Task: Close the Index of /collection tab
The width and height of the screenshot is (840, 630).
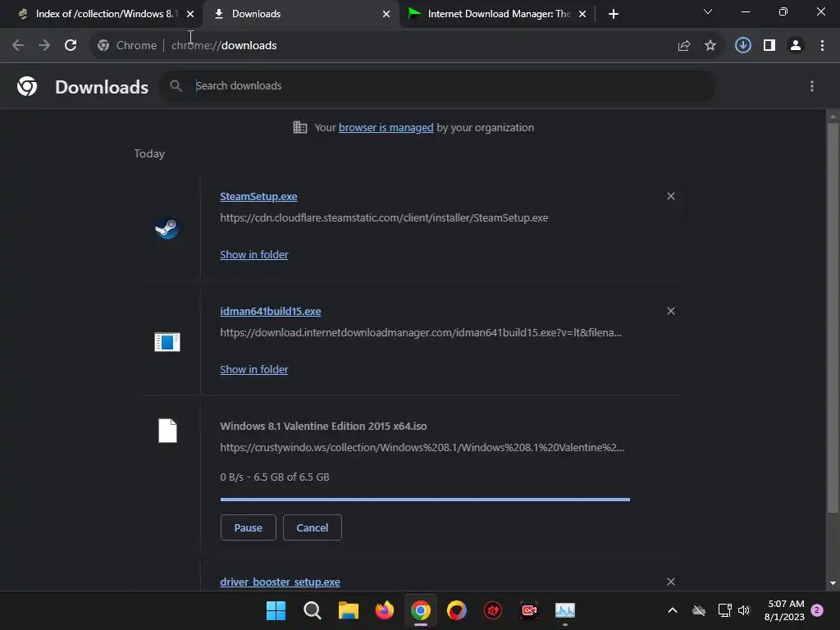Action: click(x=190, y=14)
